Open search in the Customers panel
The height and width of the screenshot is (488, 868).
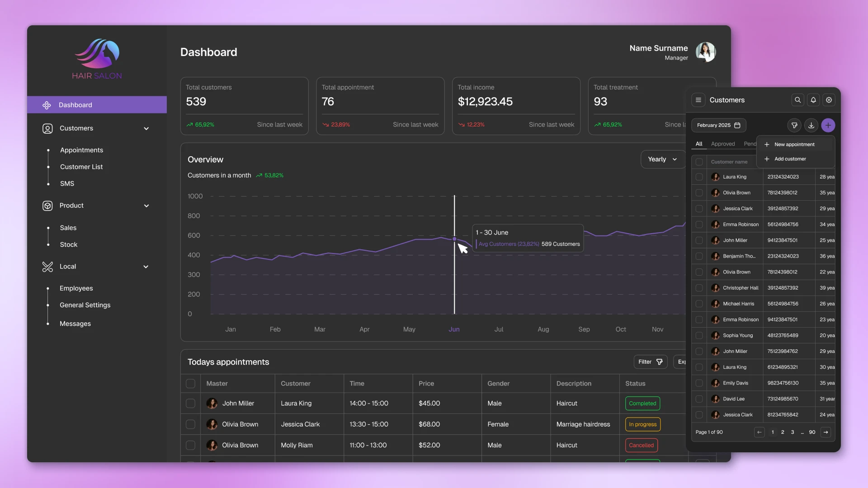(x=797, y=100)
